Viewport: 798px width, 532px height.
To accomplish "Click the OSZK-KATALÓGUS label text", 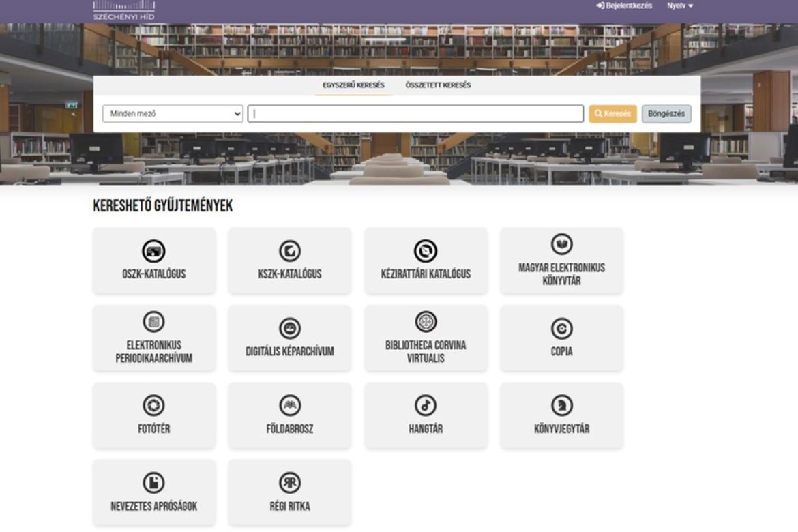I will pyautogui.click(x=153, y=274).
